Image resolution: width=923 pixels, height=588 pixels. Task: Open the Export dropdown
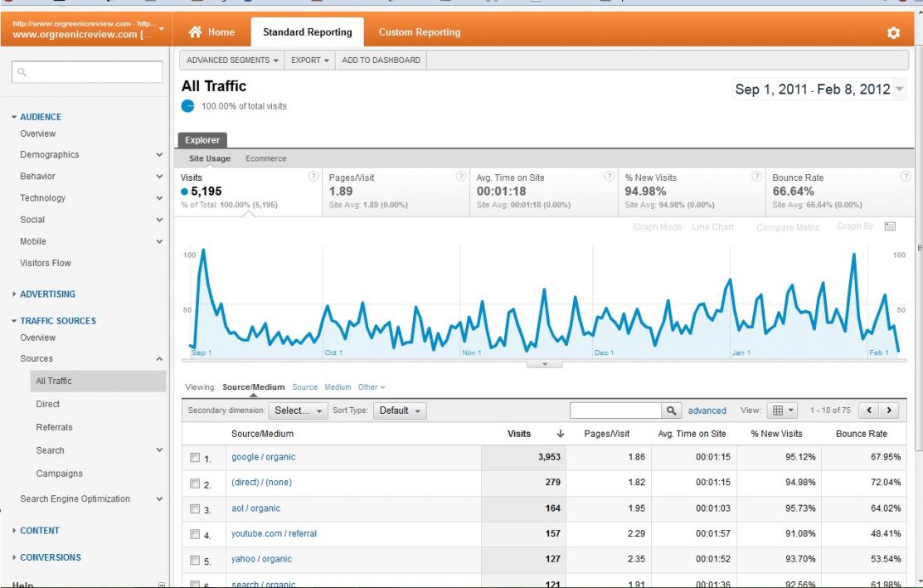(x=309, y=60)
